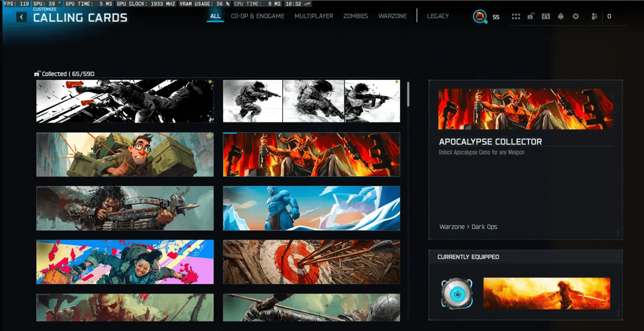644x331 pixels.
Task: Click the VRAM USAGE overlay readout
Action: pyautogui.click(x=205, y=4)
